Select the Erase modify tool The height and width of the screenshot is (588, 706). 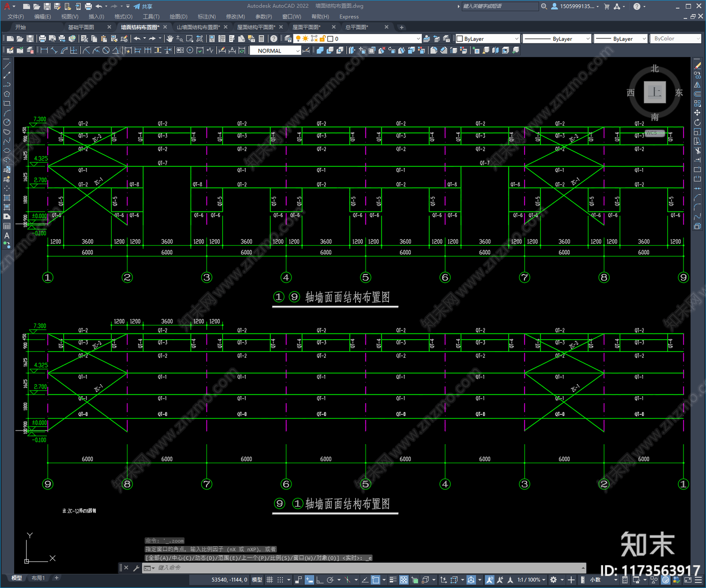697,66
